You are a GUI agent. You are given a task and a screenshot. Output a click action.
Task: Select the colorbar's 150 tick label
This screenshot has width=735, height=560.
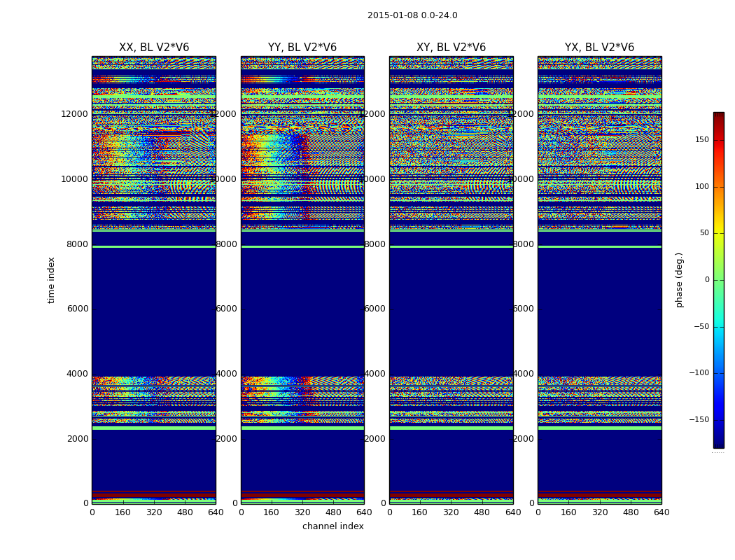[x=701, y=140]
